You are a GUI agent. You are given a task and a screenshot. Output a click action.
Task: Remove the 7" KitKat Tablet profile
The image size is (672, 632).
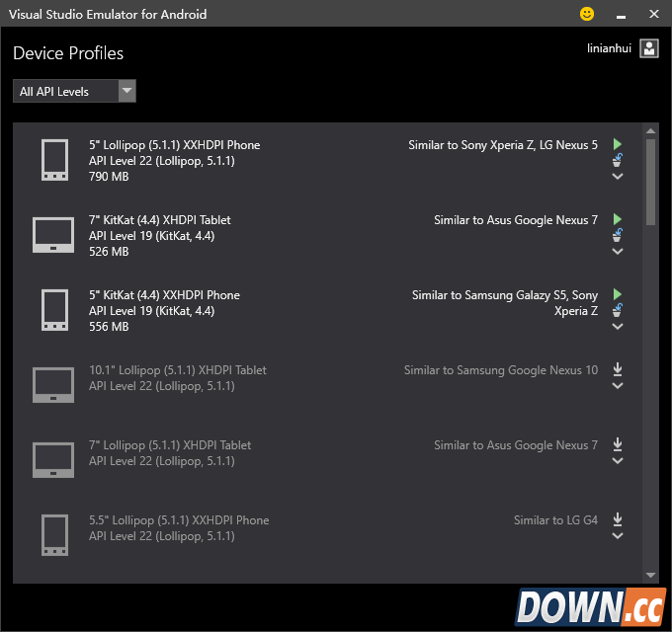point(618,235)
